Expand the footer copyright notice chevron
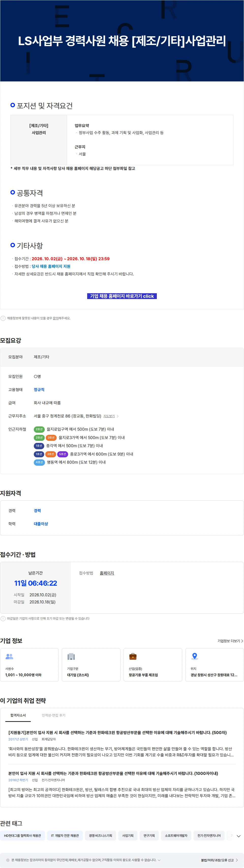 pyautogui.click(x=159, y=860)
